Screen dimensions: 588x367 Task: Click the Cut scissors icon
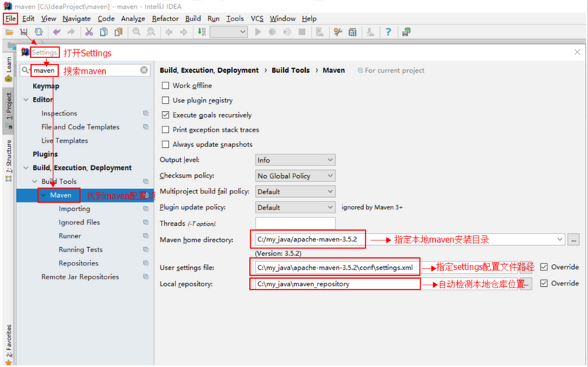pyautogui.click(x=89, y=32)
